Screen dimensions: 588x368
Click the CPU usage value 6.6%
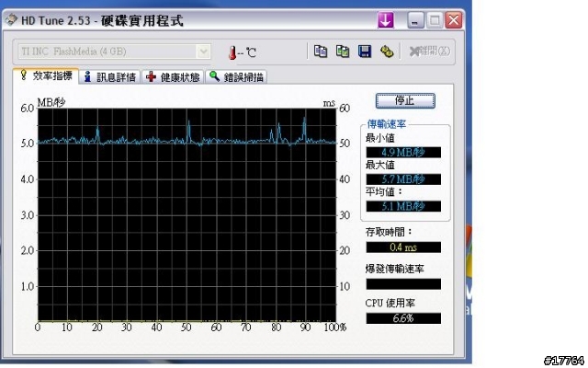403,318
